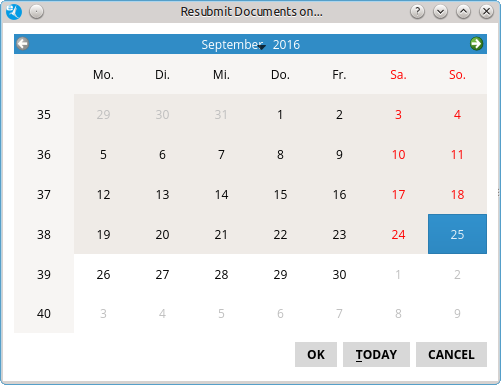Pick Wednesday September 21
Image resolution: width=501 pixels, height=385 pixels.
[x=221, y=234]
